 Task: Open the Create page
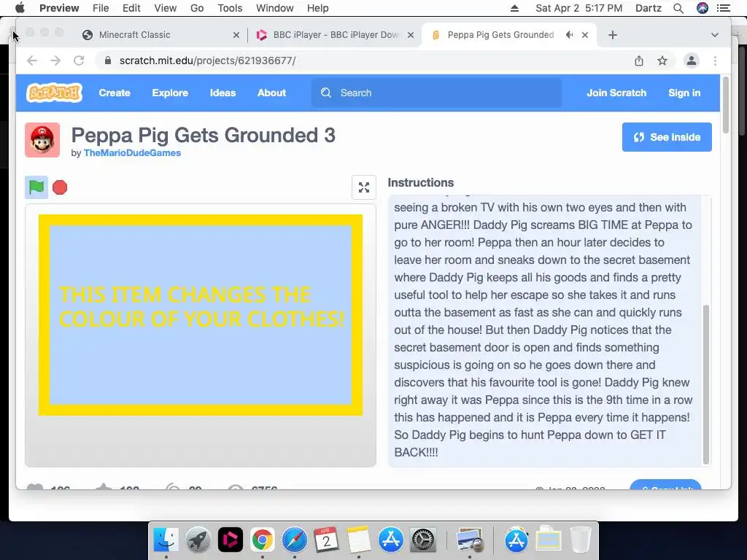pos(115,93)
